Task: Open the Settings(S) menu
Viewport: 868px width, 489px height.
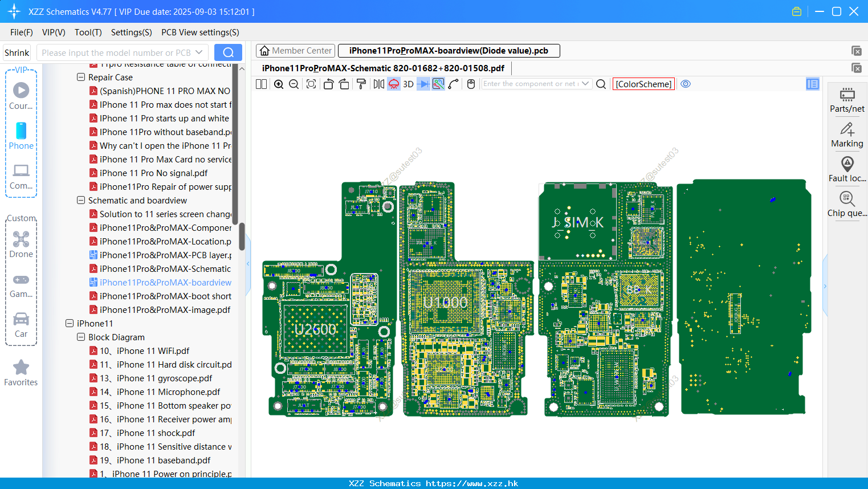Action: click(131, 32)
